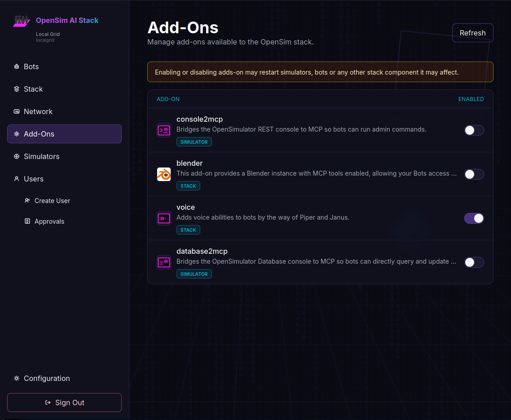
Task: Click the console2mcp add-on icon
Action: tap(164, 130)
